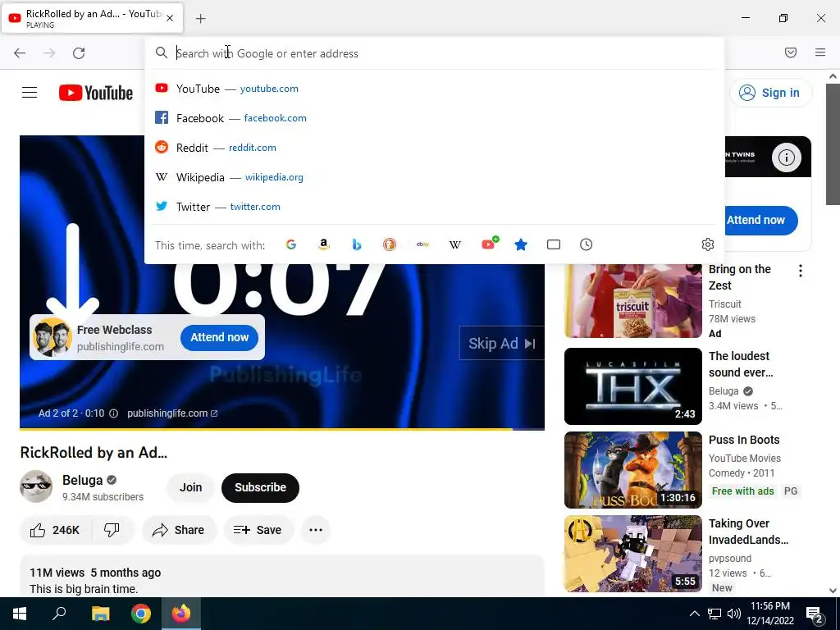Share the video
This screenshot has height=630, width=840.
[179, 531]
